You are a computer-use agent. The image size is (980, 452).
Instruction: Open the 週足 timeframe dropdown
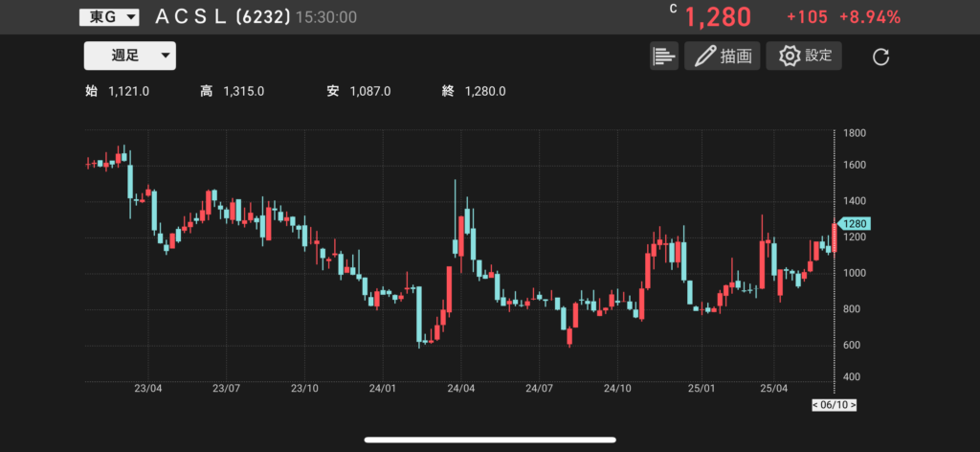[130, 56]
